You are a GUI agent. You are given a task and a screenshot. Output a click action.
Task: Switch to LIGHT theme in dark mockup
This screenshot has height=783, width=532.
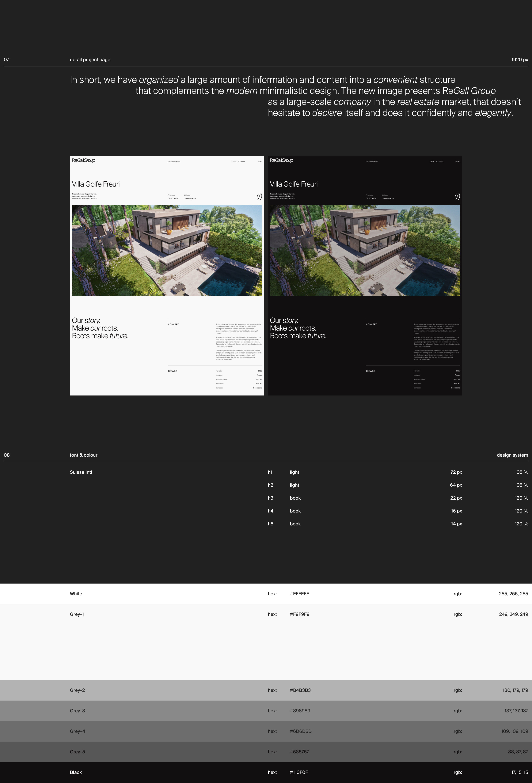click(432, 161)
